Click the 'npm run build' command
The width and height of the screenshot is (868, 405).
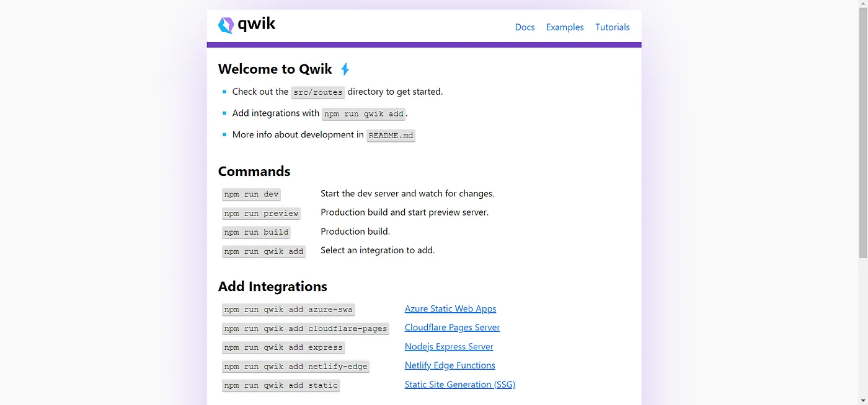click(x=256, y=232)
